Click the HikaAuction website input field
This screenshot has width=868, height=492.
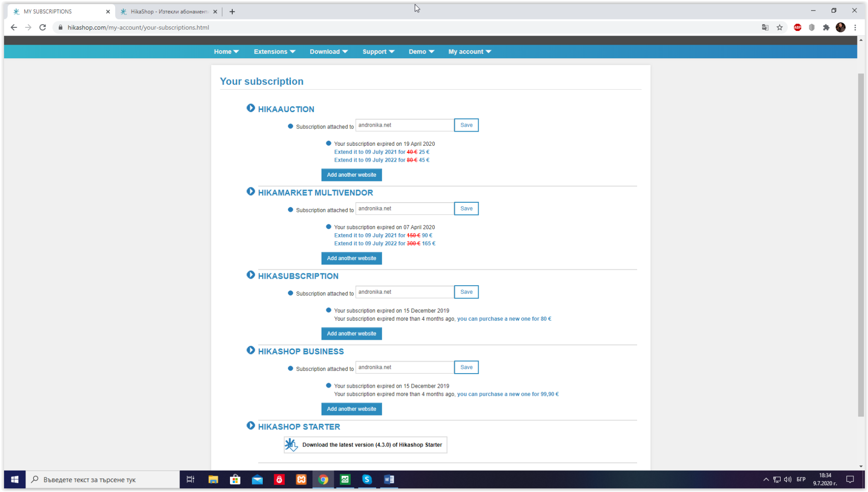[405, 125]
